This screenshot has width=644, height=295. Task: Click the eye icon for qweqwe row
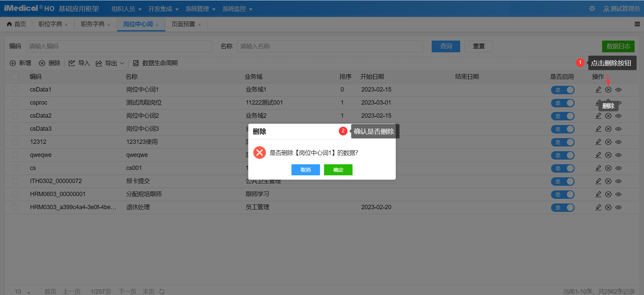[x=619, y=155]
